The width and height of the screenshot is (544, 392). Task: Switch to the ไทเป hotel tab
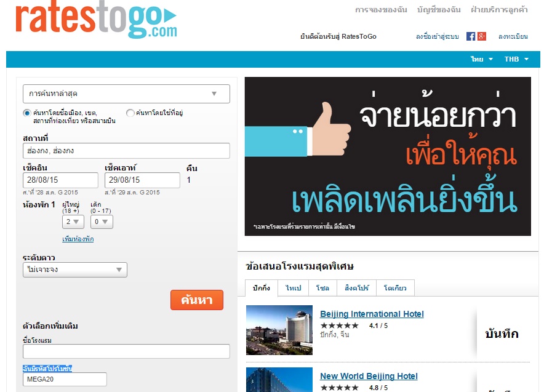(x=293, y=288)
